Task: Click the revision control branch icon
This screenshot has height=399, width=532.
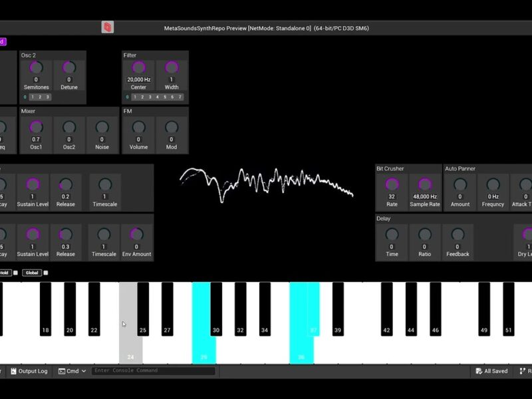Action: point(522,371)
